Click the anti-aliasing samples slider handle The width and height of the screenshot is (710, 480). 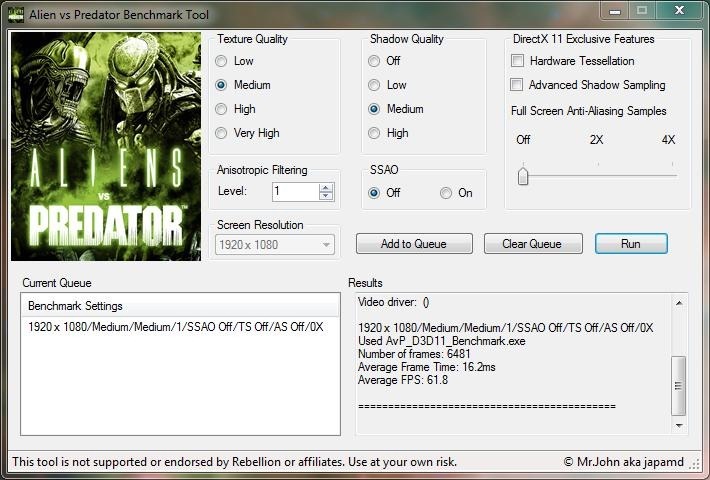pyautogui.click(x=522, y=177)
